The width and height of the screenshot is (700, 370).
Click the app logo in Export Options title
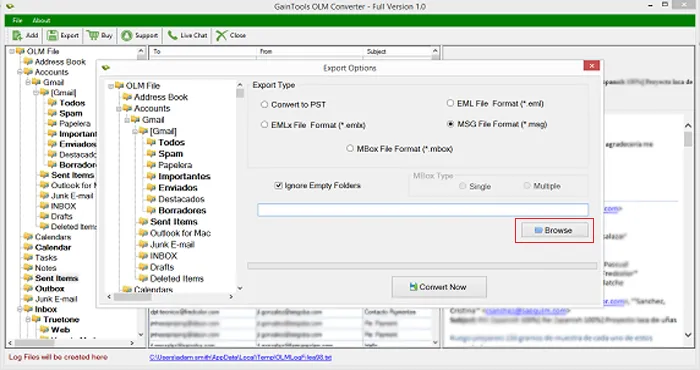pos(106,68)
